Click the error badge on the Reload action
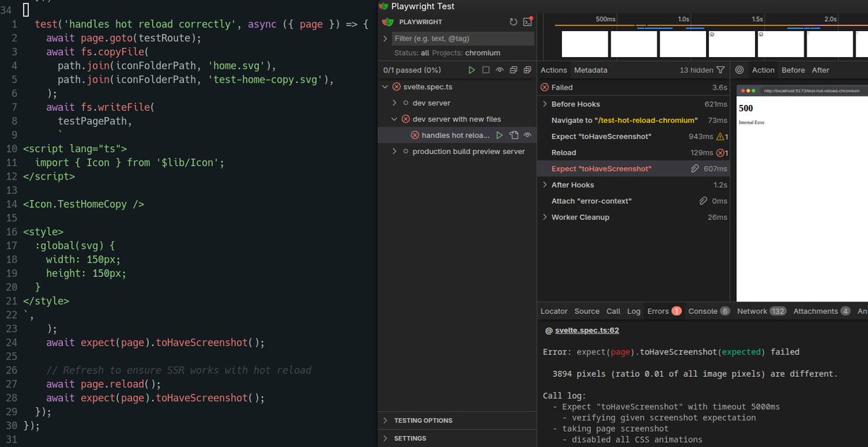 [722, 153]
